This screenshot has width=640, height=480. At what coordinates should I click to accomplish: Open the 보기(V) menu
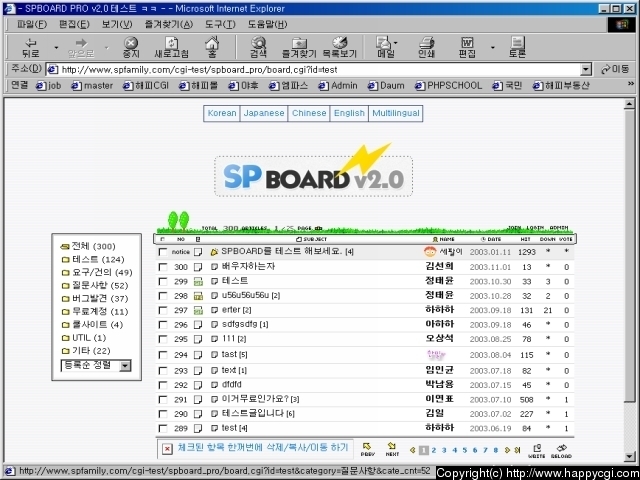117,24
